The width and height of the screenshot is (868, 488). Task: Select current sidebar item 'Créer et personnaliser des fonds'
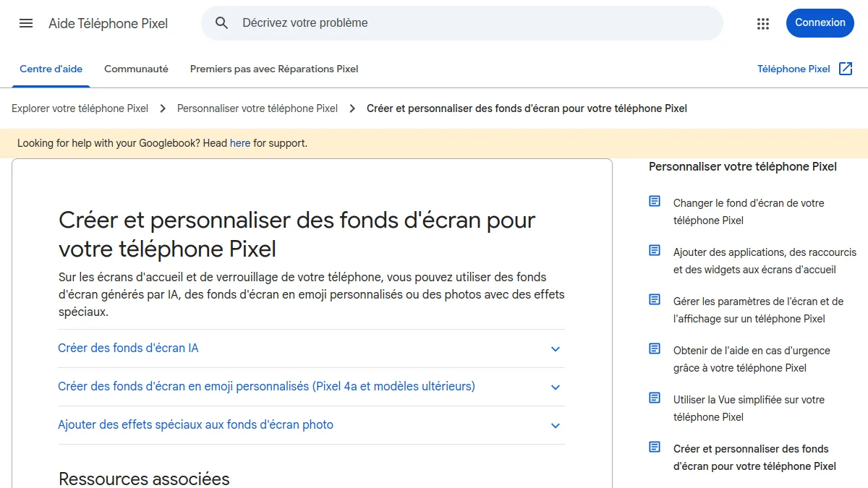click(x=754, y=458)
